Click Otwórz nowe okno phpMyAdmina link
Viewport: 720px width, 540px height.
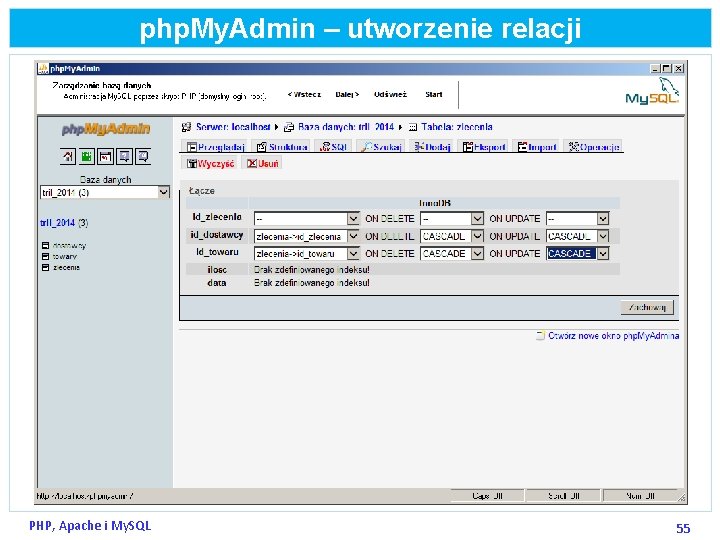613,336
